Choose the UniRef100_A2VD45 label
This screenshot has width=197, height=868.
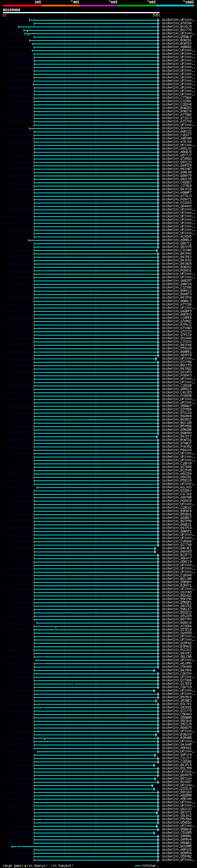177,237
